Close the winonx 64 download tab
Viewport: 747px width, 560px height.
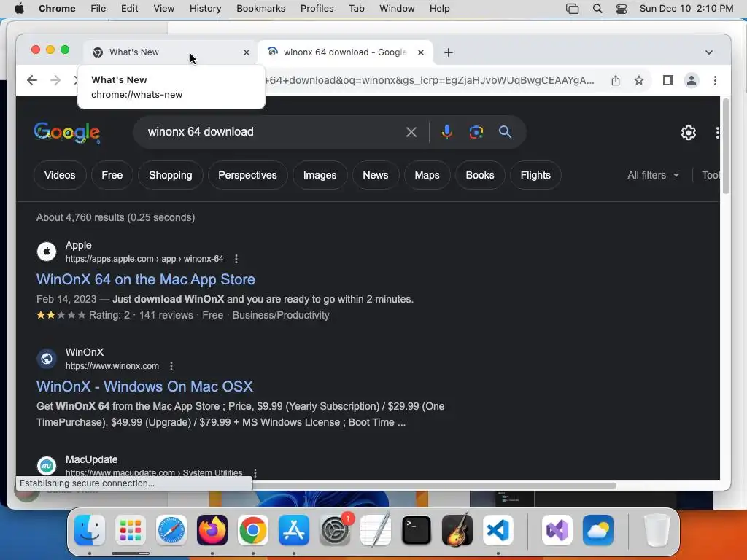(421, 52)
